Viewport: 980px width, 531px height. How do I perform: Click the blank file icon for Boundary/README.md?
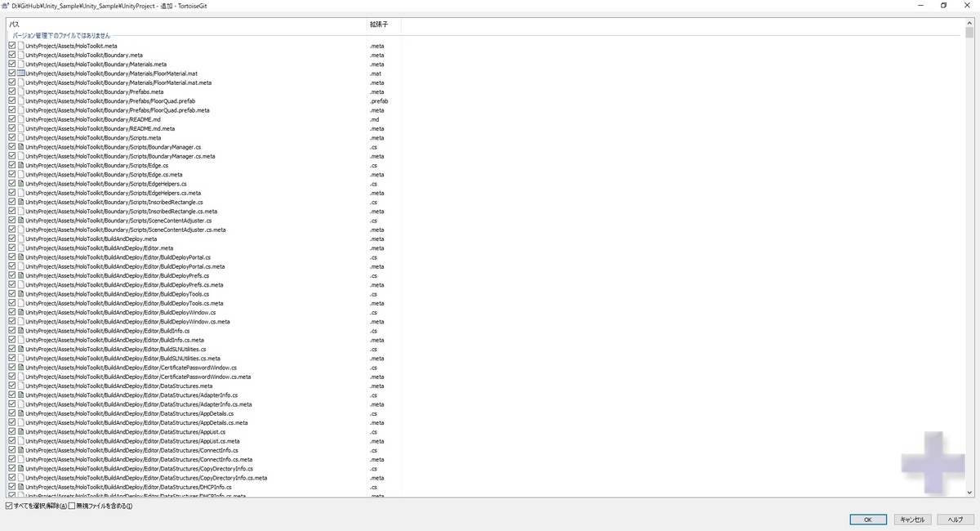[21, 119]
